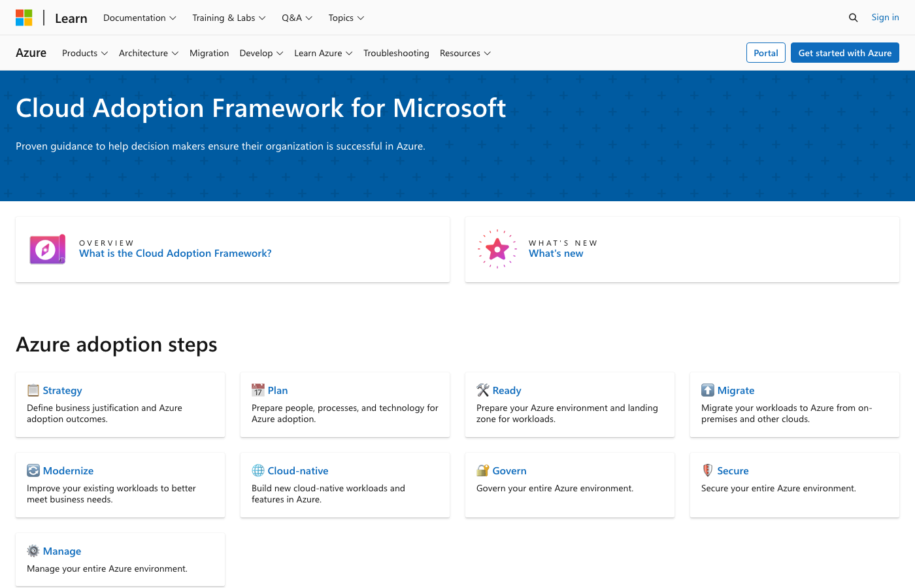Click 'Migrate your workloads to Azure' description
Screen dimensions: 915x588
pyautogui.click(x=787, y=414)
